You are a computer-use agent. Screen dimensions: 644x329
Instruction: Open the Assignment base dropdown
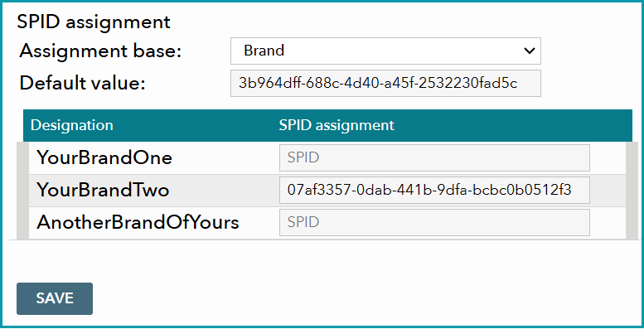point(385,51)
